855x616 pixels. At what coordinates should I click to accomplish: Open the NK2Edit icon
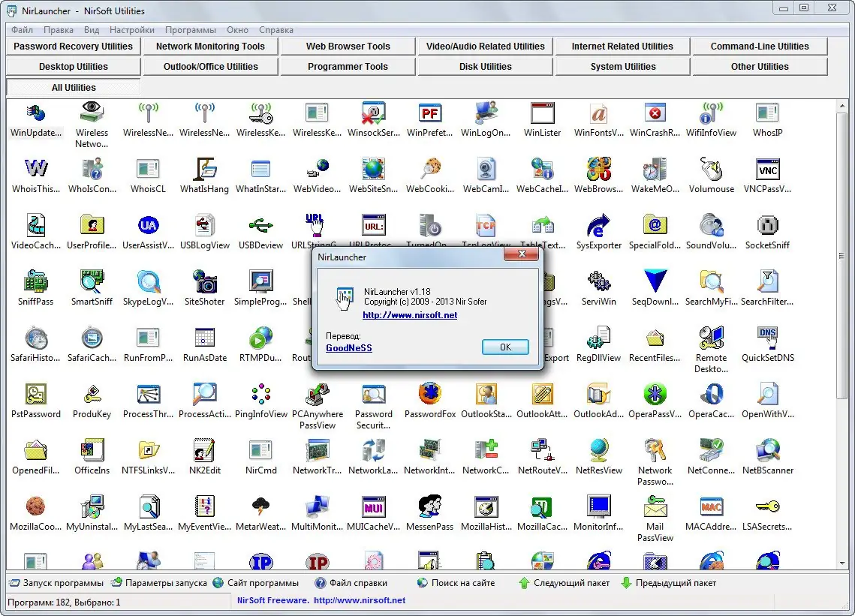204,449
